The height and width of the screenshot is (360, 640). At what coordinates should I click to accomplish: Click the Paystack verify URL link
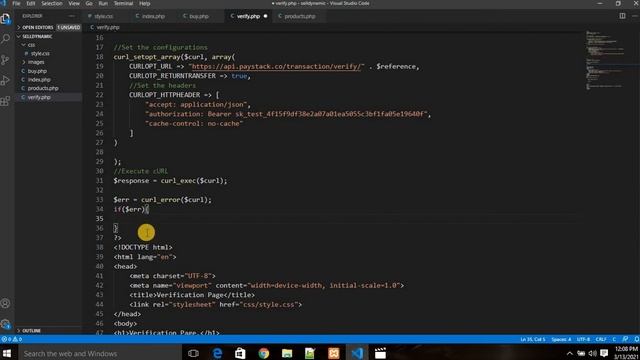coord(276,66)
